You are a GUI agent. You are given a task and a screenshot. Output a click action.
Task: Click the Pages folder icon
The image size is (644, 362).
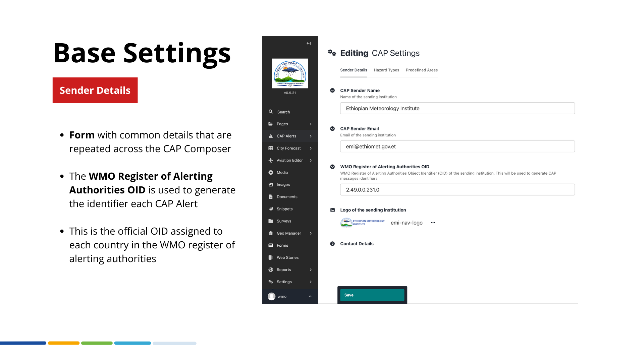[271, 124]
